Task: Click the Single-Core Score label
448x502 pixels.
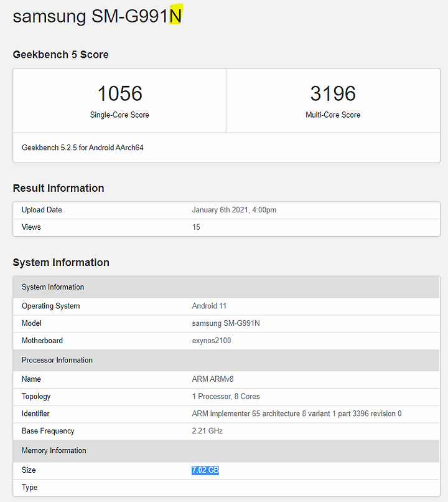Action: click(x=119, y=115)
